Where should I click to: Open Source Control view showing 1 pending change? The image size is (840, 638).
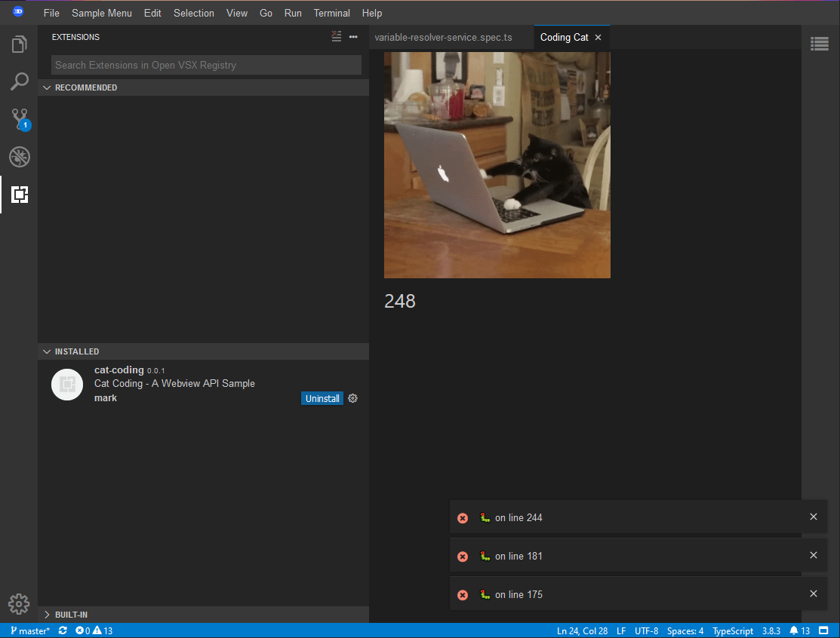[x=19, y=119]
